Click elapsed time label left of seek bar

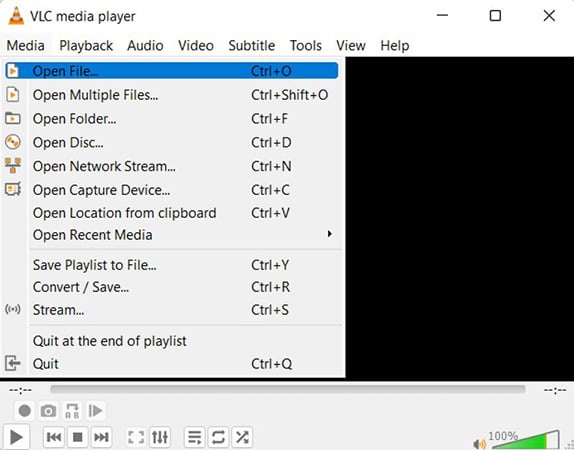click(x=20, y=390)
